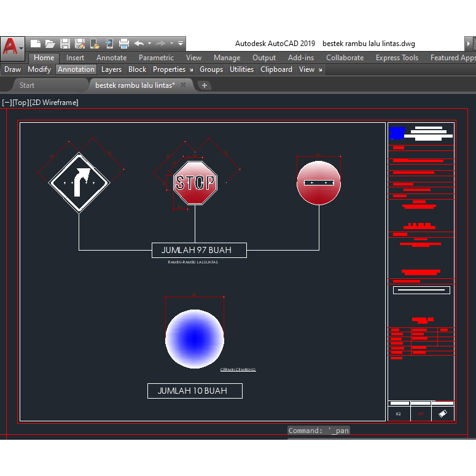Click the Redo arrow icon

pyautogui.click(x=160, y=44)
